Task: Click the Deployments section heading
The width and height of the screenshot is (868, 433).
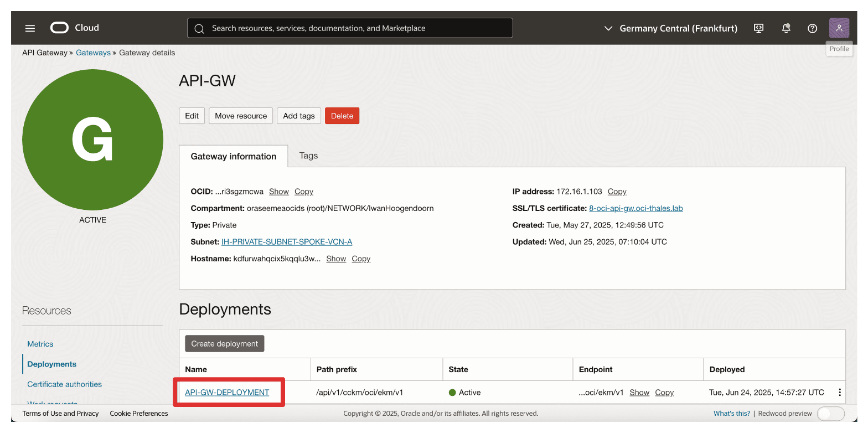Action: [x=225, y=309]
